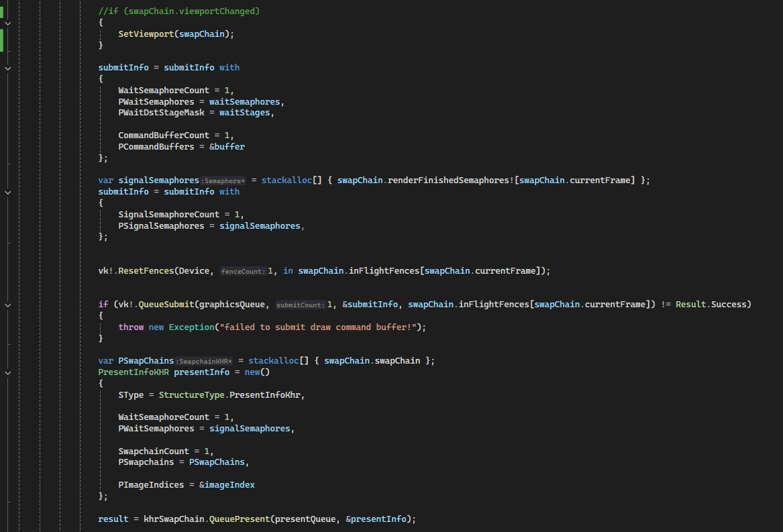Click the :Semaphore* inlay type hint
Screen dimensions: 783x532
coord(223,181)
